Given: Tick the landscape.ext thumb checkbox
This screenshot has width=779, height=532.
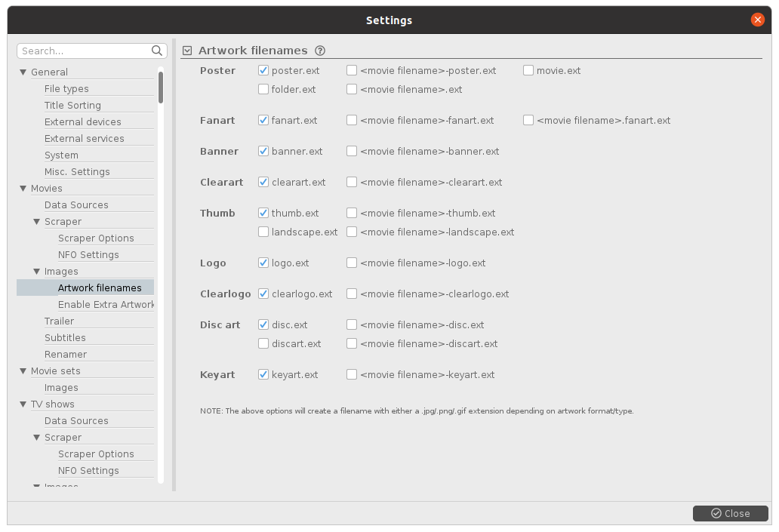Looking at the screenshot, I should click(x=263, y=232).
